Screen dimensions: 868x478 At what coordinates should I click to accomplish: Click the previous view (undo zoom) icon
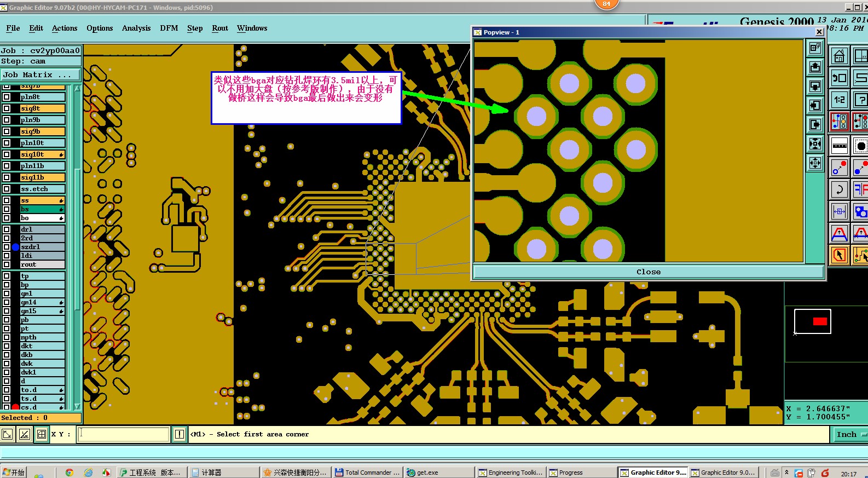point(839,78)
